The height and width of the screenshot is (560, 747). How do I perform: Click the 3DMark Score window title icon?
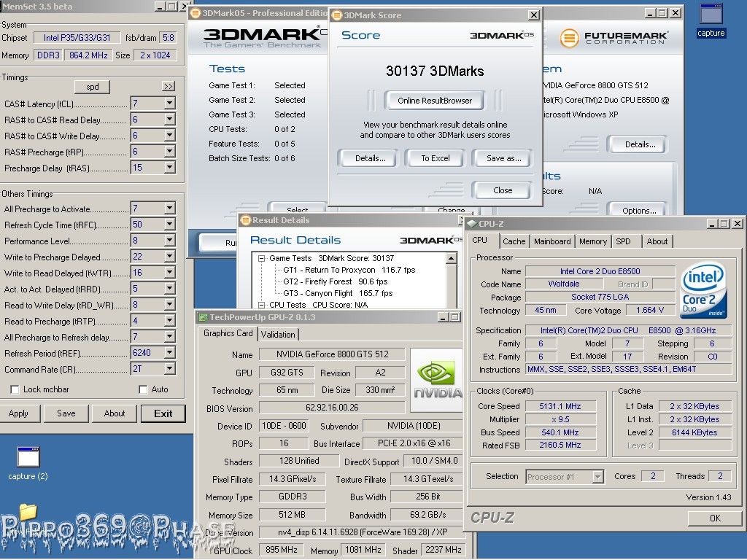(x=337, y=15)
